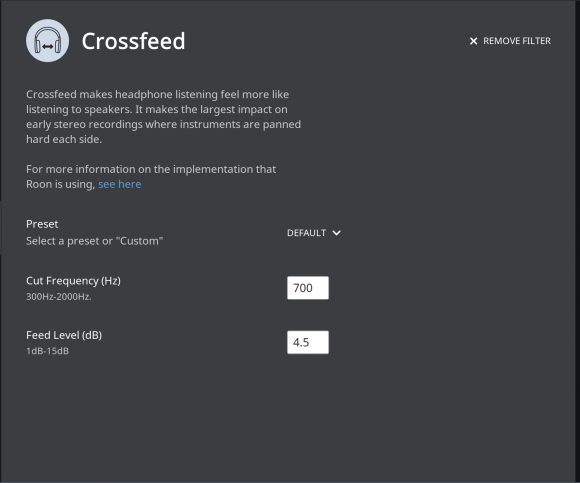Click the "hard each side." text line
This screenshot has height=483, width=580.
(x=64, y=139)
